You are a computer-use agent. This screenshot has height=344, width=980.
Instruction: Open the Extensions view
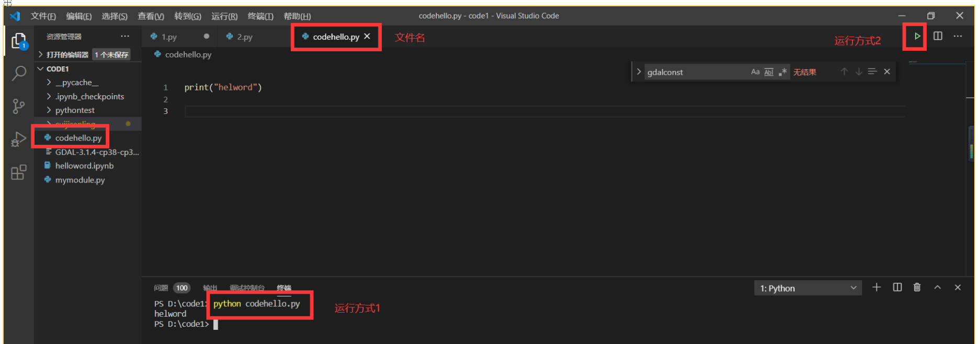click(19, 172)
